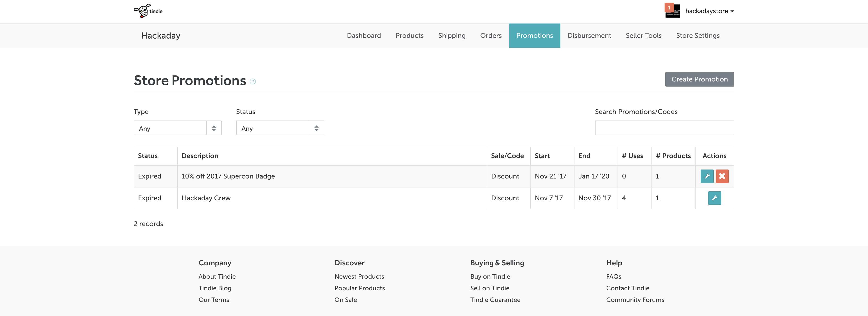This screenshot has width=868, height=316.
Task: Delete the 10% off 2017 Supercon Badge promotion
Action: [x=722, y=176]
